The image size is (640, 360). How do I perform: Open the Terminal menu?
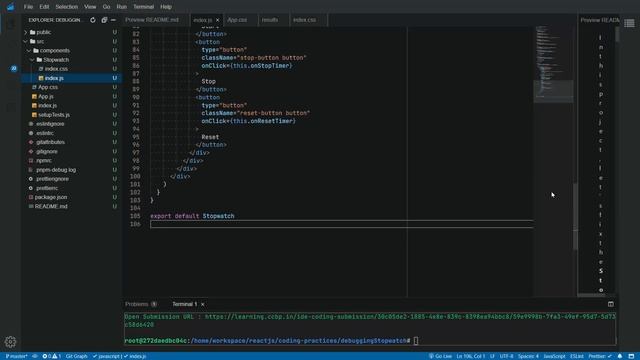[143, 7]
